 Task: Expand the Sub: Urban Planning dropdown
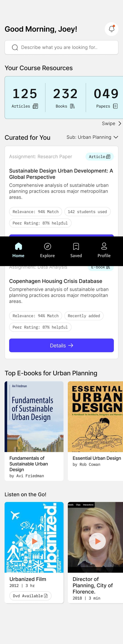92,137
